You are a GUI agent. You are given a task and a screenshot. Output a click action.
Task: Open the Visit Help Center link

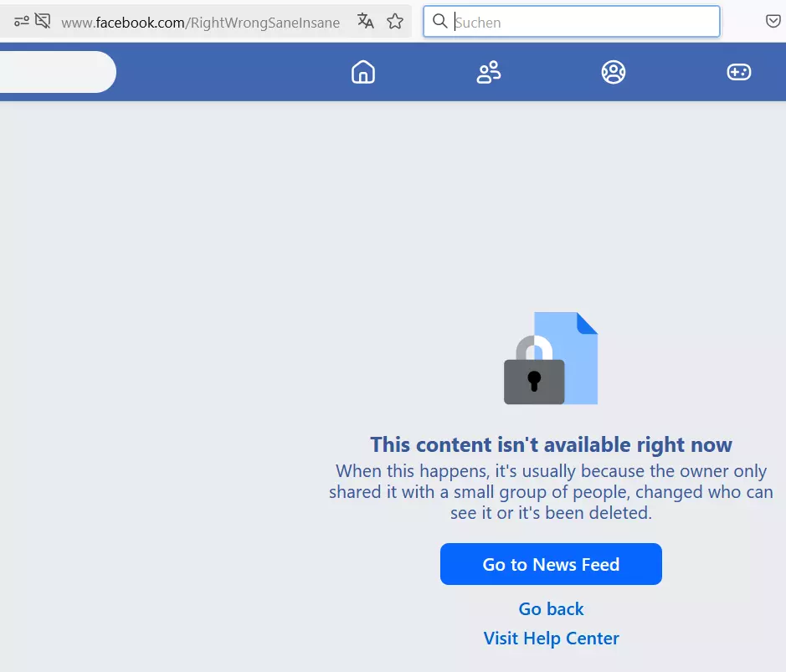tap(551, 639)
